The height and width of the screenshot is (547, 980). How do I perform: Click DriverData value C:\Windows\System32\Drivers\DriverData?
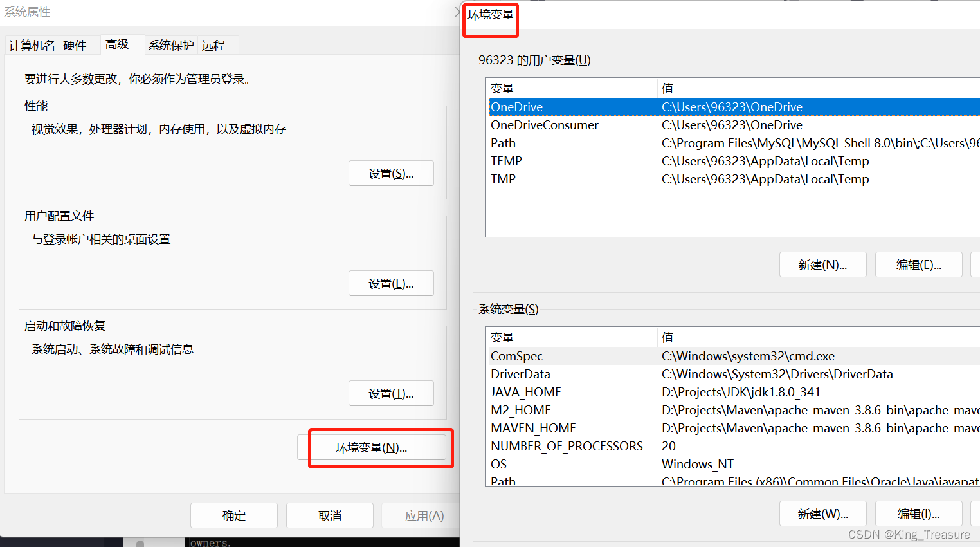tap(777, 374)
